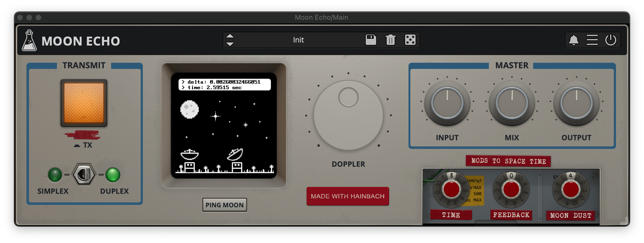Screen dimensions: 644x243
Task: Flip the Simplex/Duplex switch
Action: click(84, 174)
